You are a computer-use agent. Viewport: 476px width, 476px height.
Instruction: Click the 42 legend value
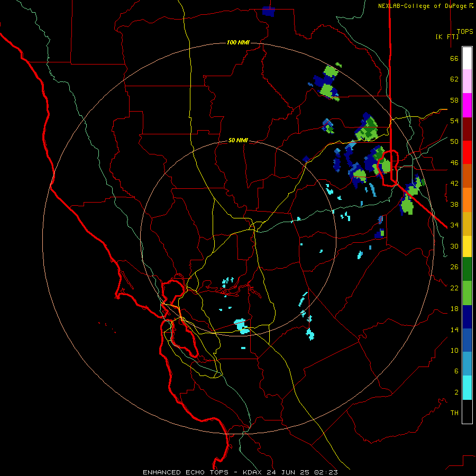point(454,184)
